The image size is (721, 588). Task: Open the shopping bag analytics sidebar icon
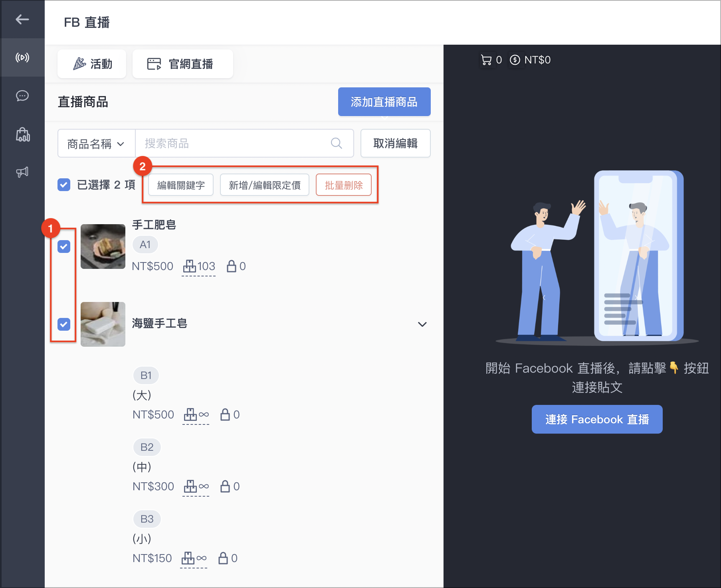[x=23, y=134]
